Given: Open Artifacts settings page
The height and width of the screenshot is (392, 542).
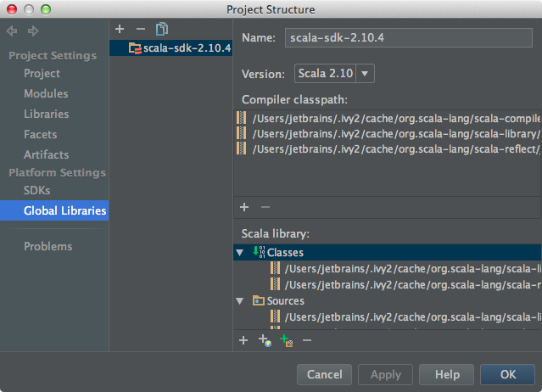Looking at the screenshot, I should coord(47,155).
